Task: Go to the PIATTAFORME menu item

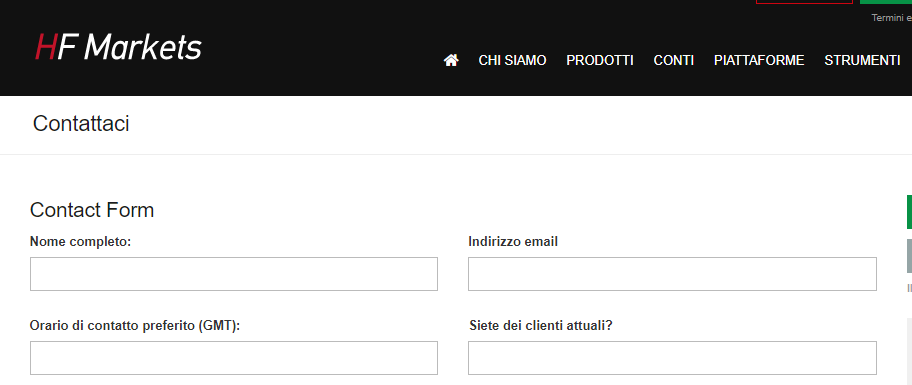Action: pyautogui.click(x=759, y=60)
